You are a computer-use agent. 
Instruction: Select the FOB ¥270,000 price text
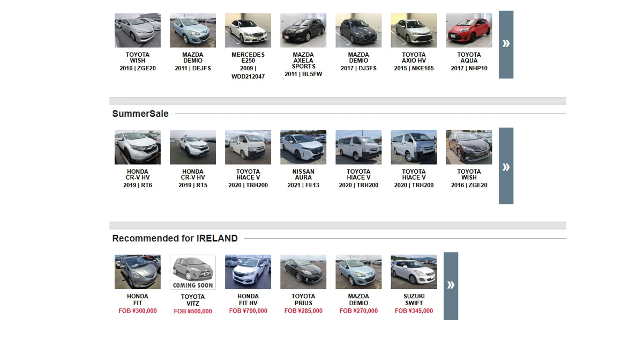(x=358, y=311)
